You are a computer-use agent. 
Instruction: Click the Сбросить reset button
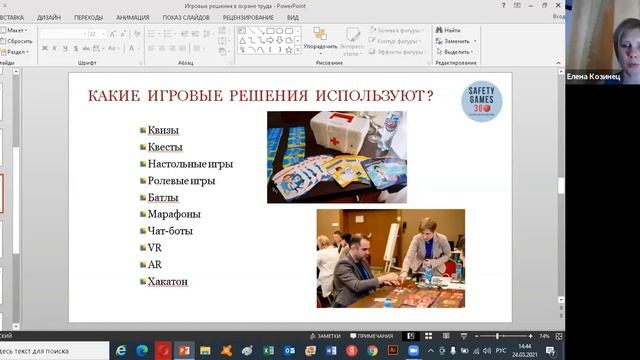[x=16, y=41]
